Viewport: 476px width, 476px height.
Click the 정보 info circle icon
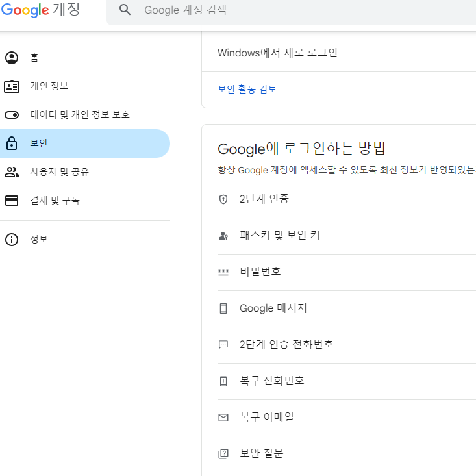12,240
